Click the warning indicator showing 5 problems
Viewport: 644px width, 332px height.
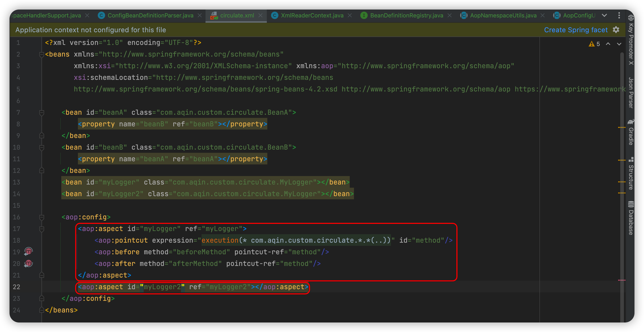pos(594,44)
